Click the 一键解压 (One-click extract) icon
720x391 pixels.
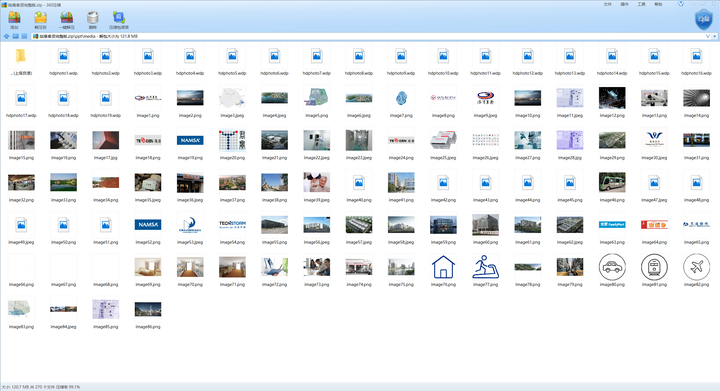coord(67,20)
